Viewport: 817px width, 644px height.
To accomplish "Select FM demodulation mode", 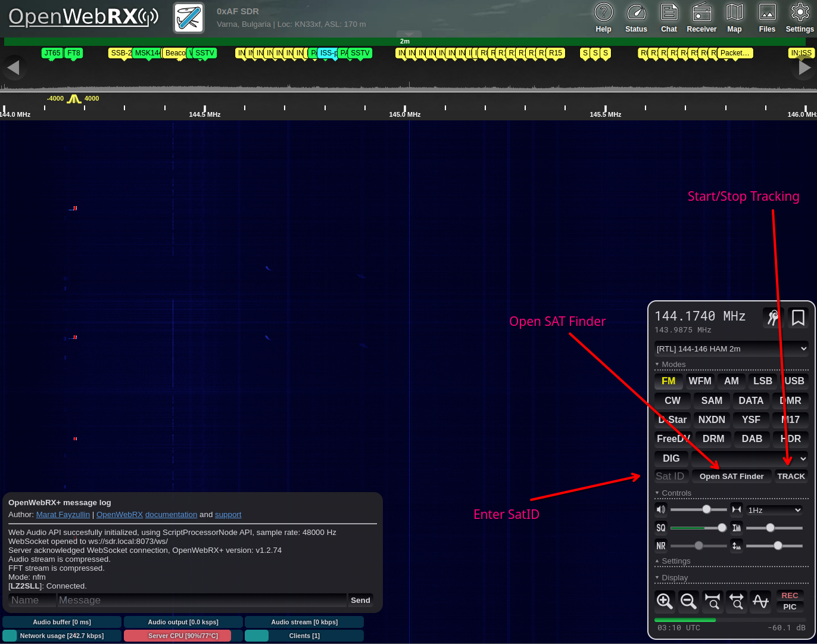I will [x=668, y=381].
